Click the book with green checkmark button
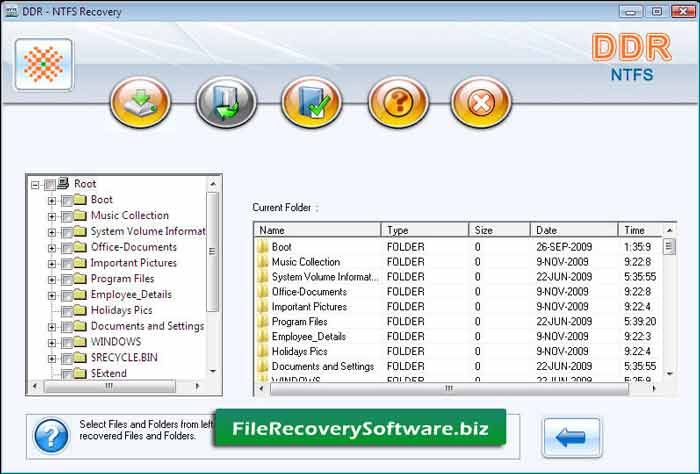Viewport: 700px width, 474px height. (x=312, y=102)
